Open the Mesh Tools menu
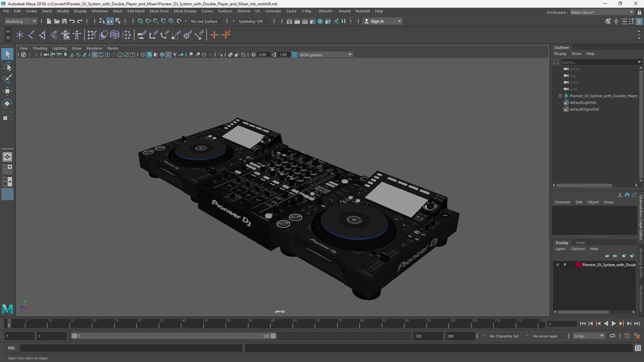This screenshot has width=644, height=362. [159, 11]
